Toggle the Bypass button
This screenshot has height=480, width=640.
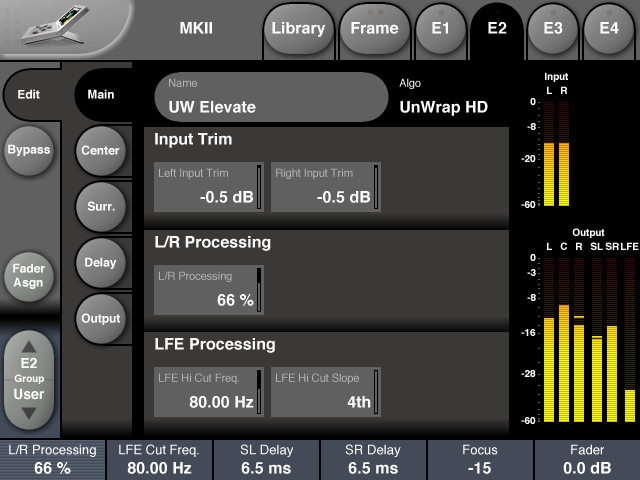tap(29, 150)
